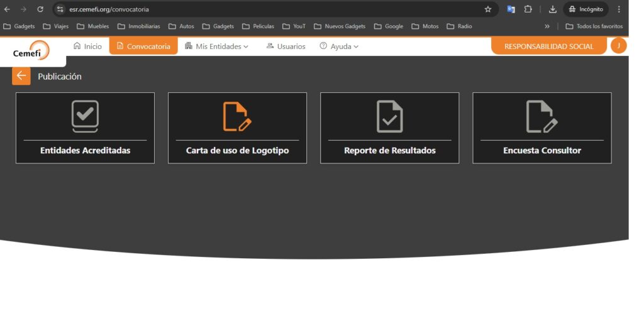
Task: Click the orange back arrow next to Publicación
Action: pos(21,76)
